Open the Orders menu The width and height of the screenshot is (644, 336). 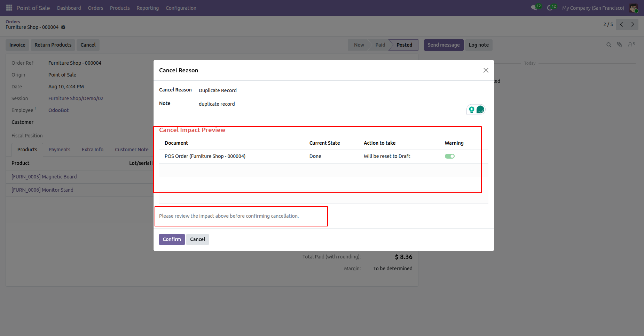click(x=95, y=8)
